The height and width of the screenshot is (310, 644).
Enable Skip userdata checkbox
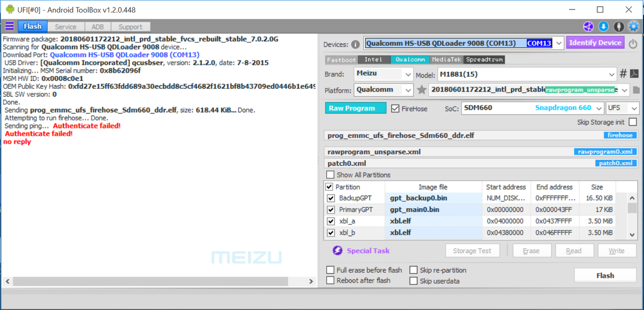[x=414, y=281]
